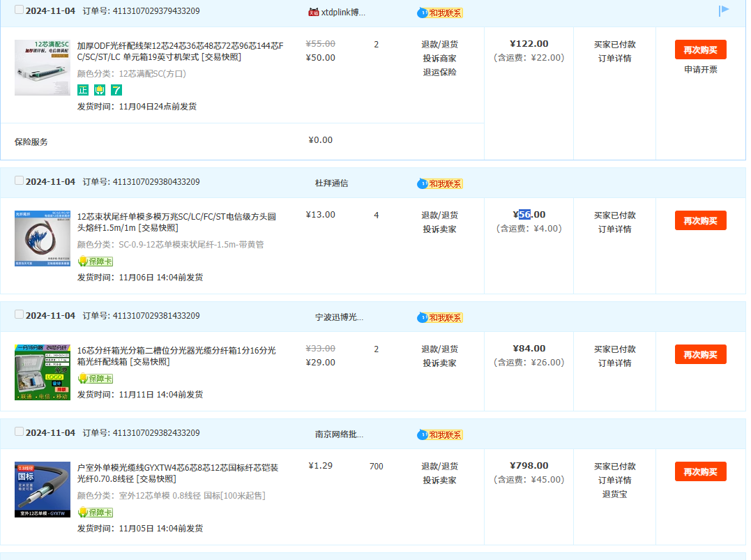Select the checkbox for the 杜拜通信 order
751x560 pixels.
pyautogui.click(x=19, y=181)
